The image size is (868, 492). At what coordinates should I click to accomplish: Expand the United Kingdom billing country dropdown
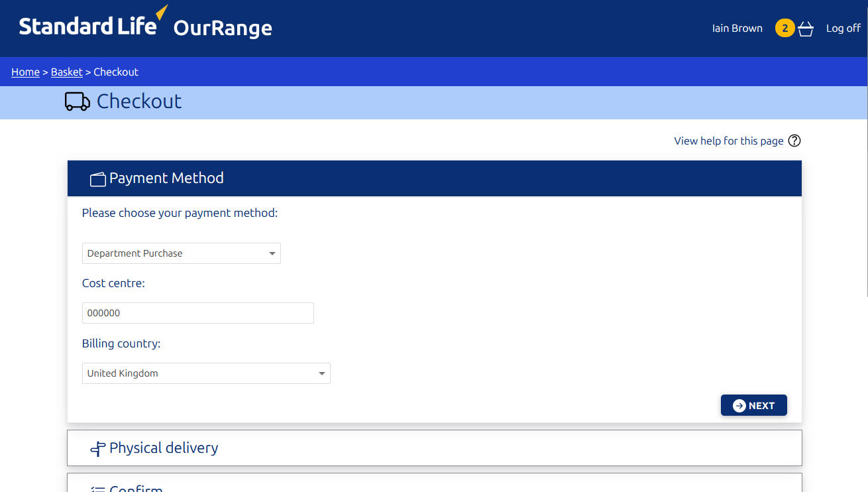[x=206, y=373]
